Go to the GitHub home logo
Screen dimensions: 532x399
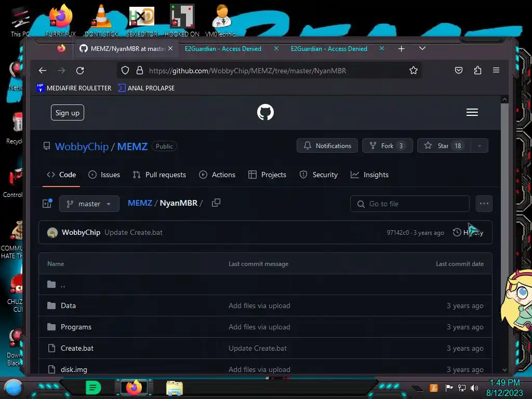(x=265, y=112)
